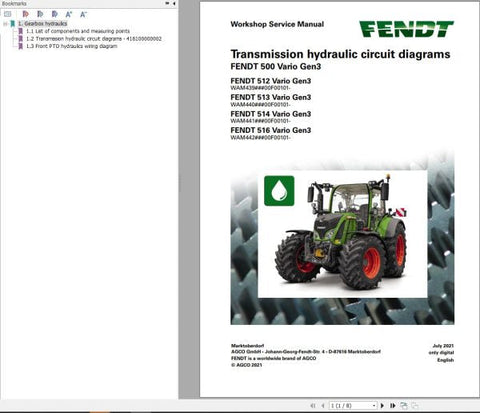Click the FENDT logo on the page
480x413 pixels.
tap(406, 29)
